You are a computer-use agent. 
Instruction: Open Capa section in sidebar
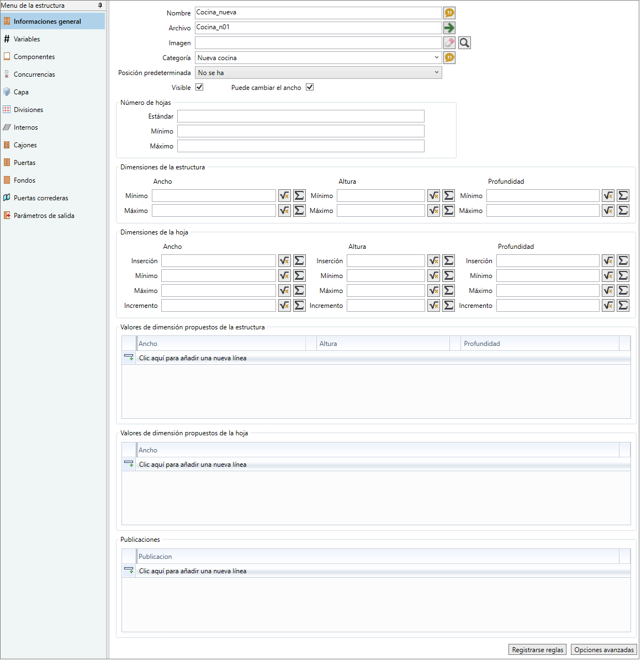(52, 92)
